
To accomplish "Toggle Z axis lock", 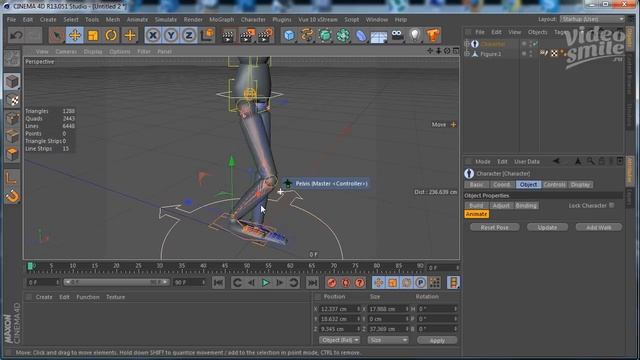I will [189, 36].
